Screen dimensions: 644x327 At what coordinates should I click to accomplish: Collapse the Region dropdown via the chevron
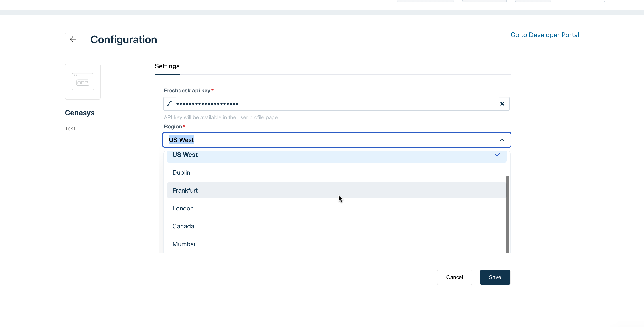502,140
